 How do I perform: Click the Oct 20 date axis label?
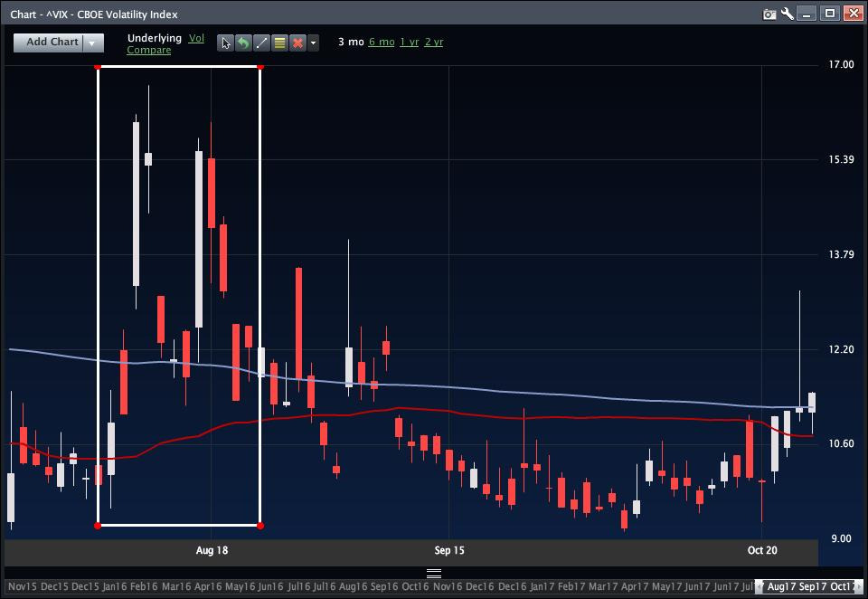(x=762, y=550)
